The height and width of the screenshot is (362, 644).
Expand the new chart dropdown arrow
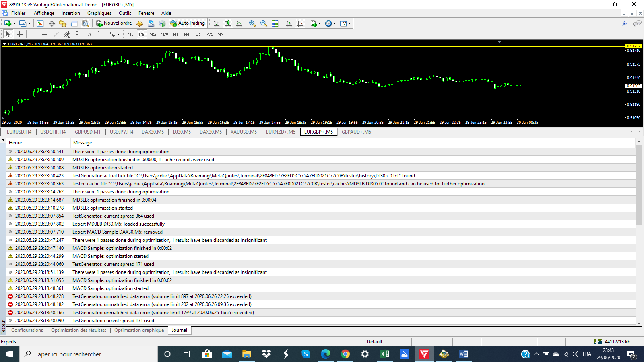coord(14,23)
